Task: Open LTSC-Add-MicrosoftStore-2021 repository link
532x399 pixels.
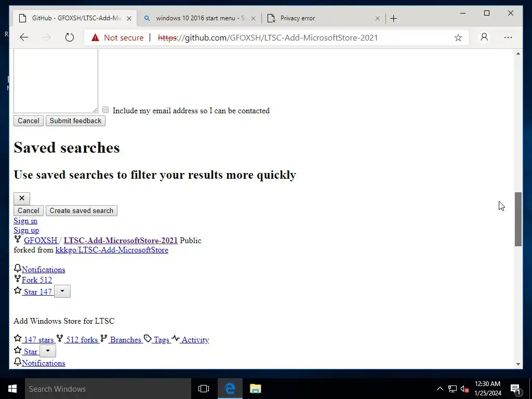Action: [121, 241]
